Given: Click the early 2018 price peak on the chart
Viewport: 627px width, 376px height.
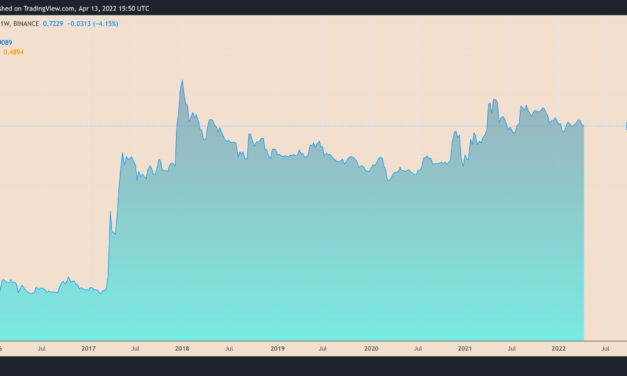Looking at the screenshot, I should (x=182, y=80).
